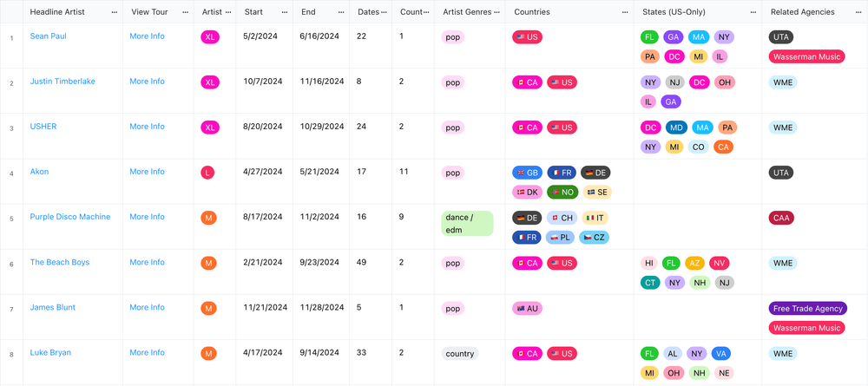Image resolution: width=868 pixels, height=386 pixels.
Task: Click DE country tag in Akon row
Action: (x=595, y=173)
